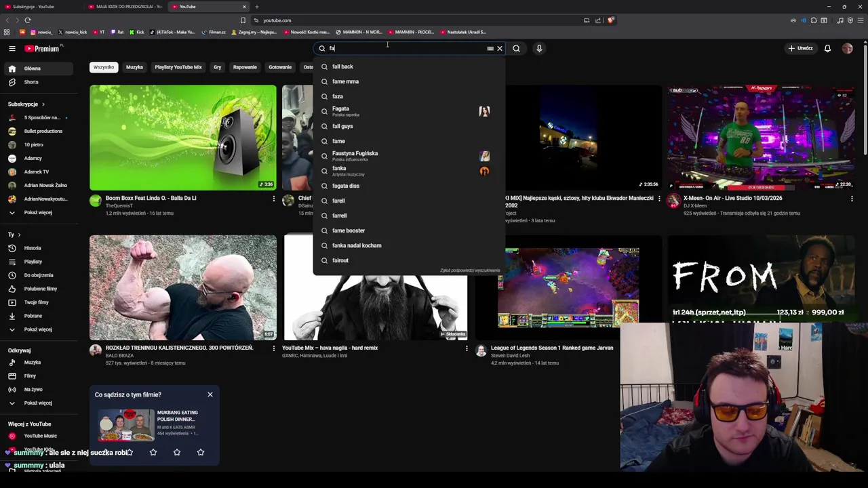868x488 pixels.
Task: Select suggestion 'fame mma'
Action: click(409, 81)
